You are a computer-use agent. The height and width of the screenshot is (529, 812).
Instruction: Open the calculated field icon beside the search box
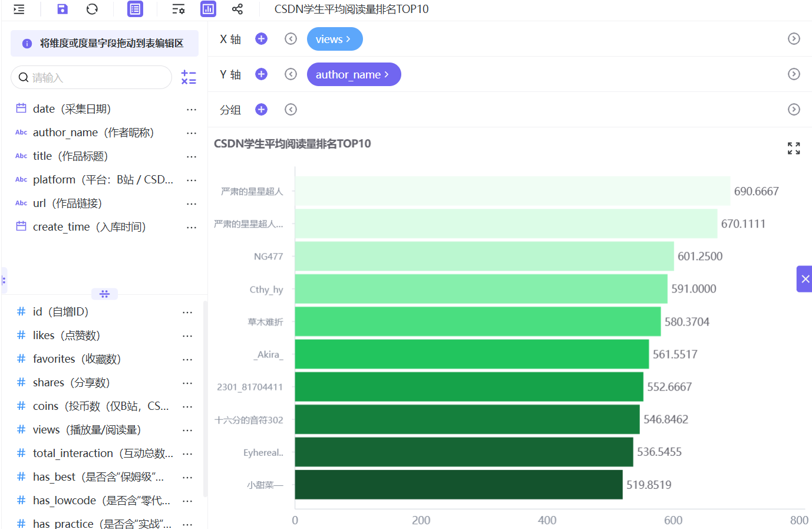pos(189,77)
